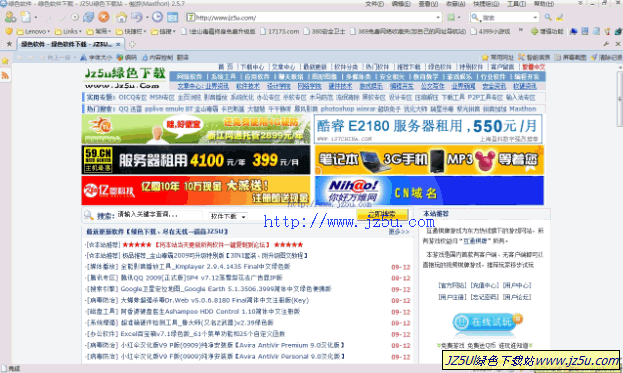This screenshot has height=373, width=623.
Task: Open the 编辑(E) menu
Action: (401, 4)
